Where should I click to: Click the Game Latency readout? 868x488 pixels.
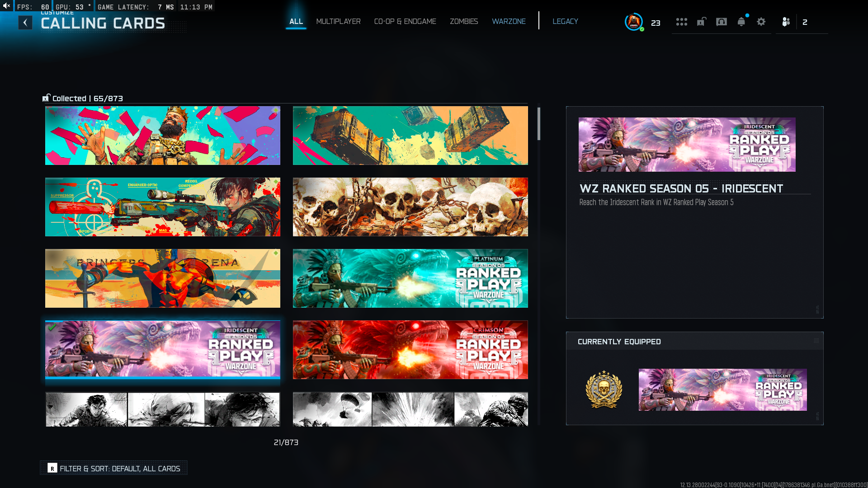pos(136,7)
